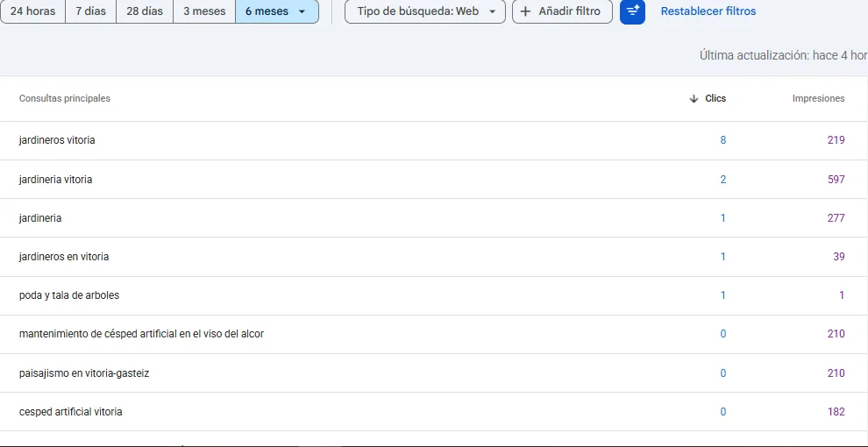
Task: Open the query paisajismo en vitoria-gasteiz
Action: pos(84,373)
